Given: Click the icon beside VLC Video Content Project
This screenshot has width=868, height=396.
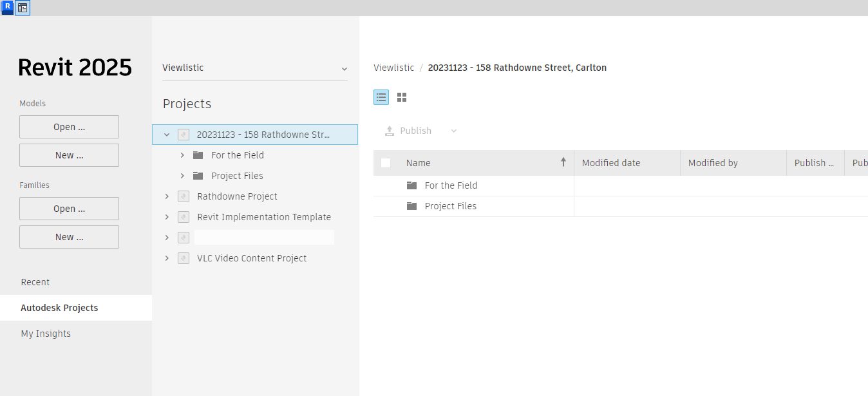Looking at the screenshot, I should tap(184, 258).
